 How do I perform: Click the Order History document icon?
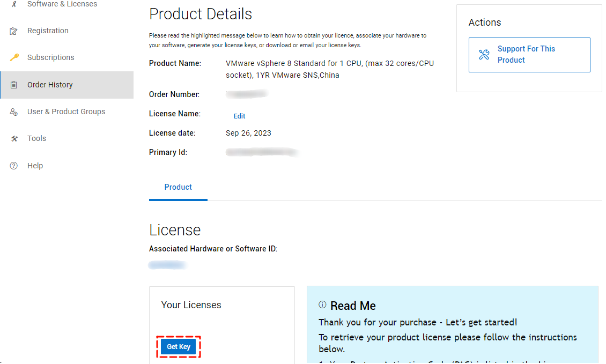[x=14, y=85]
